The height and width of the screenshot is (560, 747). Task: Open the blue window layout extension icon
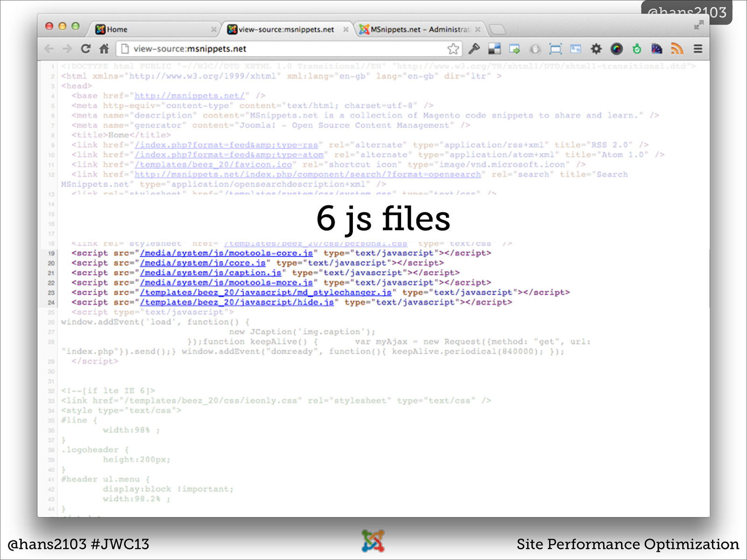tap(494, 49)
